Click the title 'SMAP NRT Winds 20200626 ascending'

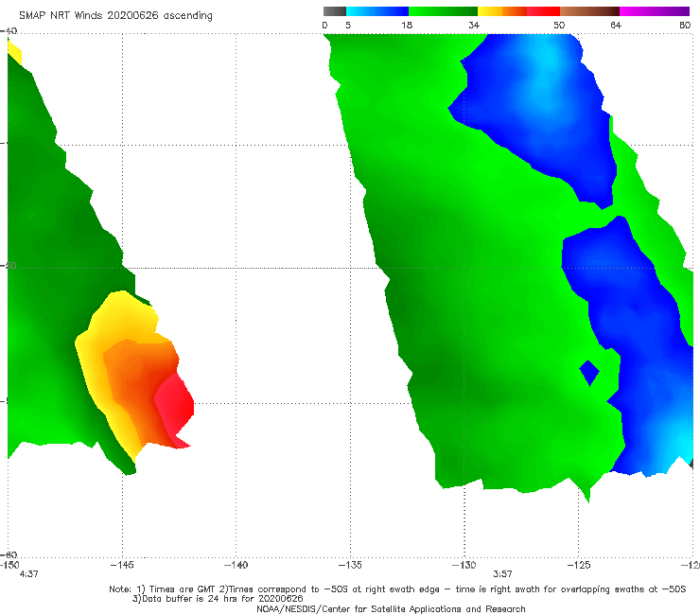[x=115, y=15]
